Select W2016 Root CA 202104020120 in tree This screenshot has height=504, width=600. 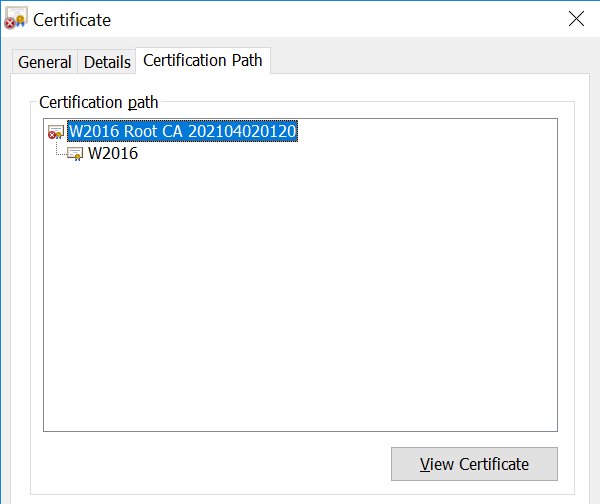182,131
